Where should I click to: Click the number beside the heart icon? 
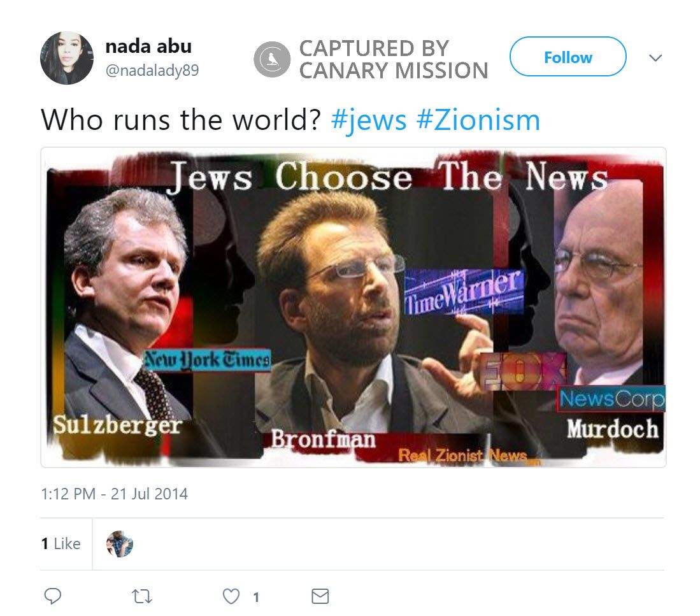pos(256,597)
